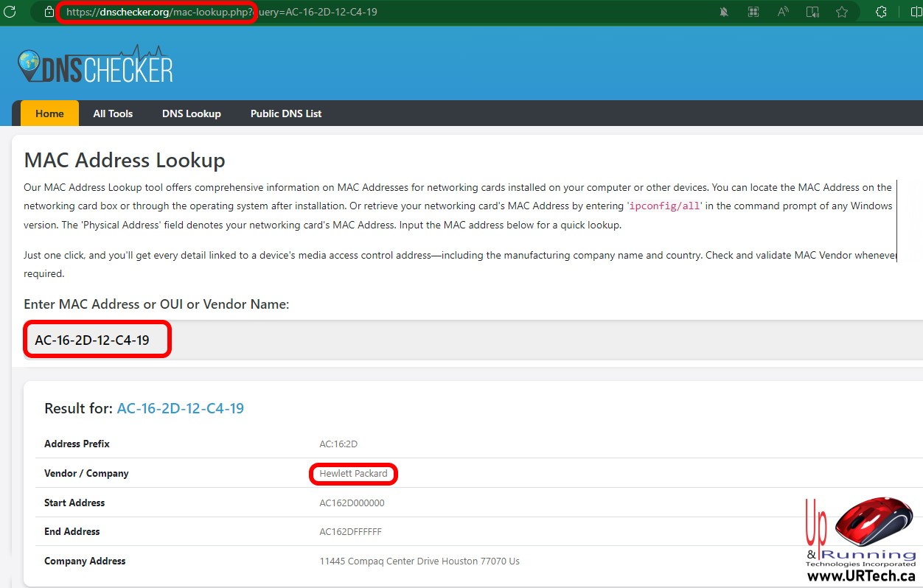Open the browser extensions puzzle icon
The width and height of the screenshot is (923, 588).
(x=881, y=12)
